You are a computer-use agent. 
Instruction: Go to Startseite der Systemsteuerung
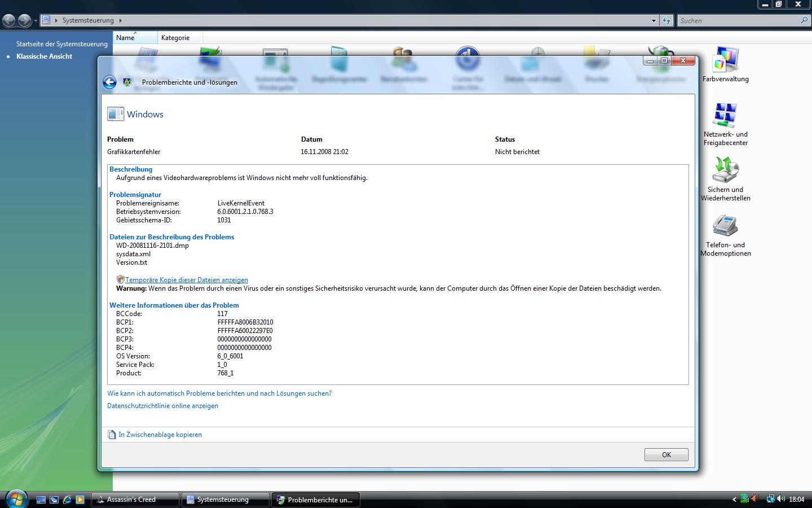click(x=62, y=44)
